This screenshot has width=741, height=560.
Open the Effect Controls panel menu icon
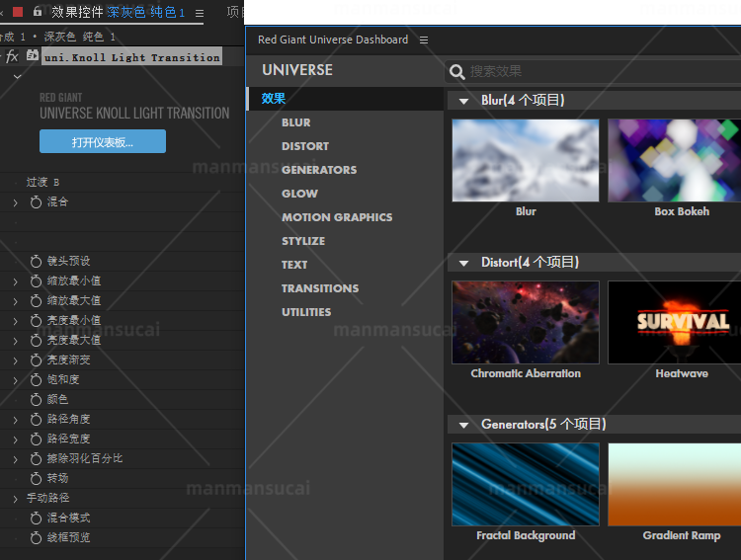coord(200,13)
